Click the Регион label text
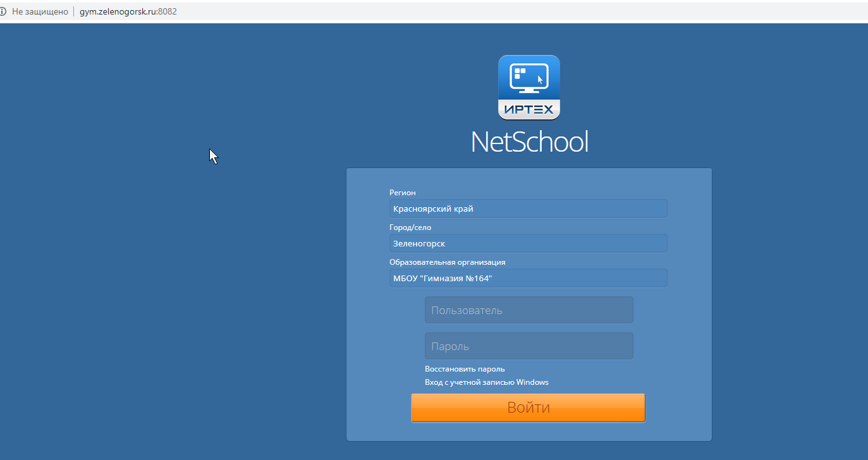 coord(403,193)
